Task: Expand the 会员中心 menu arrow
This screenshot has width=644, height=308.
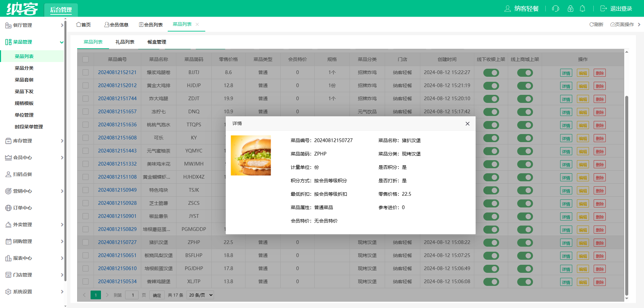Action: pos(62,158)
